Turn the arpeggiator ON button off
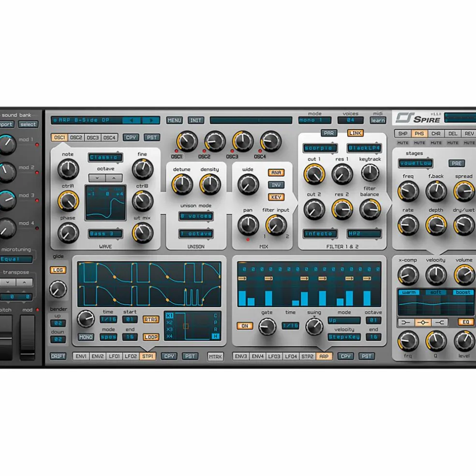The height and width of the screenshot is (476, 476). point(245,326)
